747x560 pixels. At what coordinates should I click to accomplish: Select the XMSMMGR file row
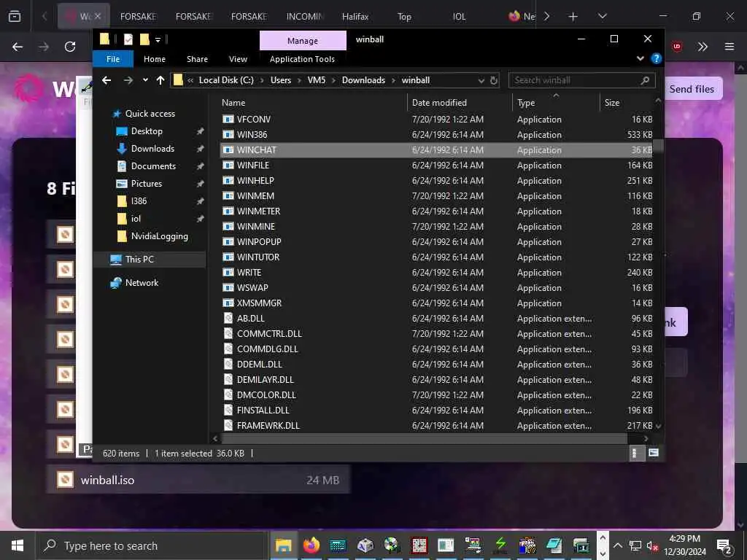click(437, 303)
